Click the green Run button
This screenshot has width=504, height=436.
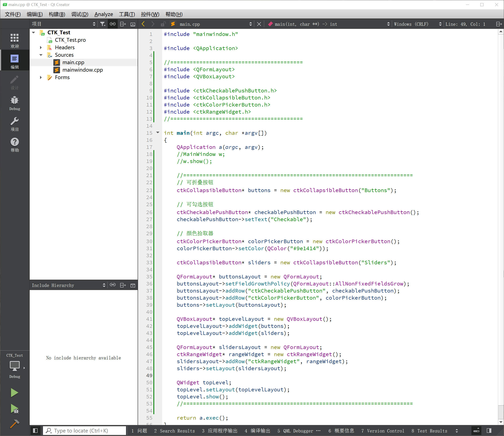pyautogui.click(x=14, y=392)
